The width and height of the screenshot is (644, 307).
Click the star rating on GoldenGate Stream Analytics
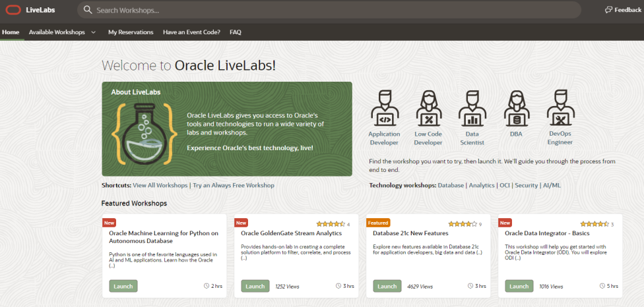pyautogui.click(x=331, y=224)
